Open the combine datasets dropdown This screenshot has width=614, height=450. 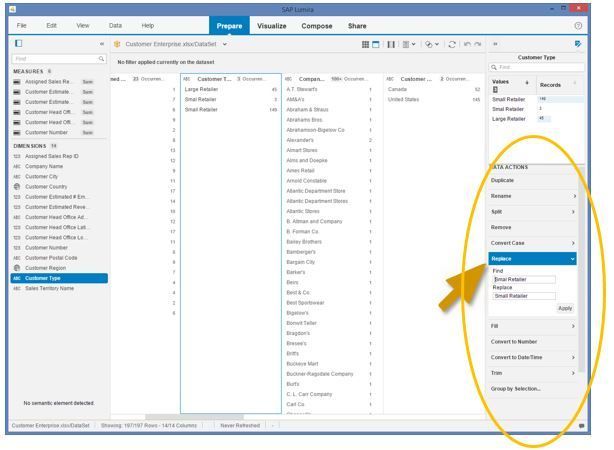tap(432, 44)
